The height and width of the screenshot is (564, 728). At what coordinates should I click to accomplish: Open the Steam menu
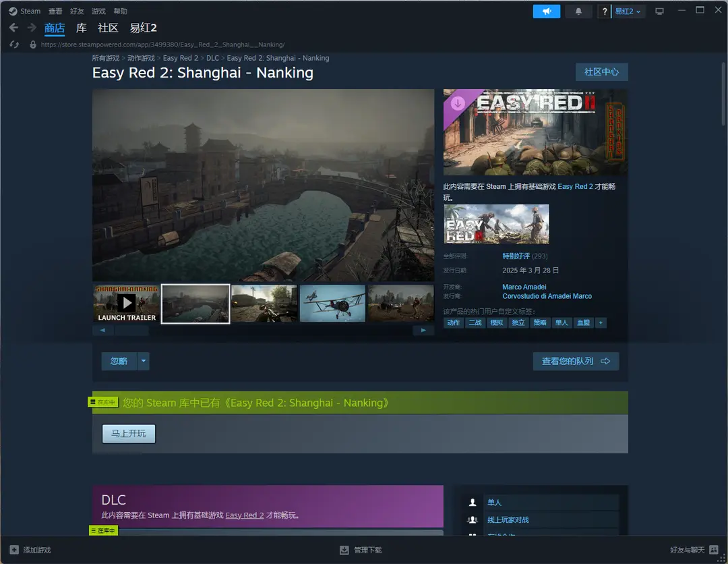30,11
